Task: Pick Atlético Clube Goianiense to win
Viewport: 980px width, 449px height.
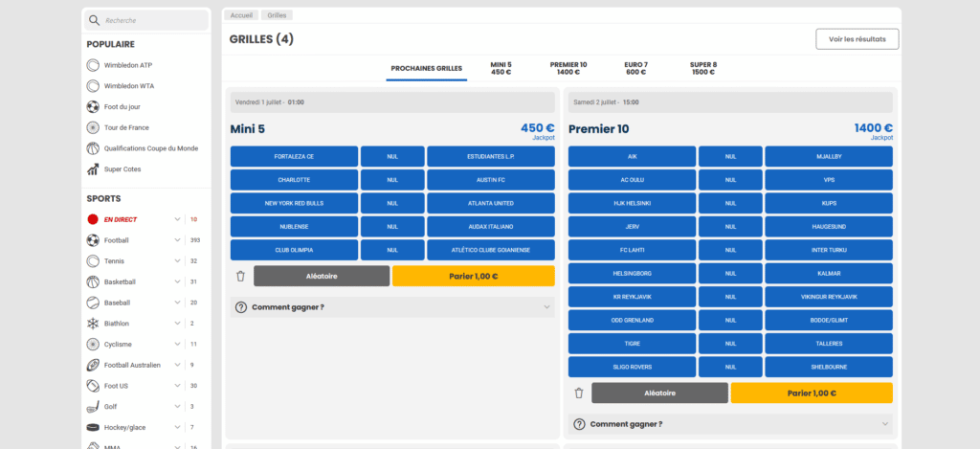Action: click(491, 250)
